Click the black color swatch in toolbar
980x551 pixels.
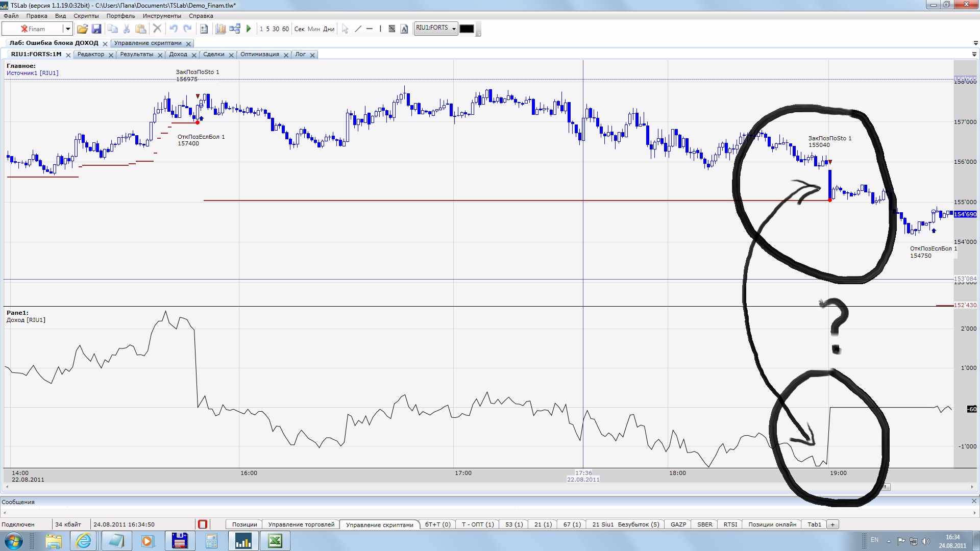coord(466,29)
